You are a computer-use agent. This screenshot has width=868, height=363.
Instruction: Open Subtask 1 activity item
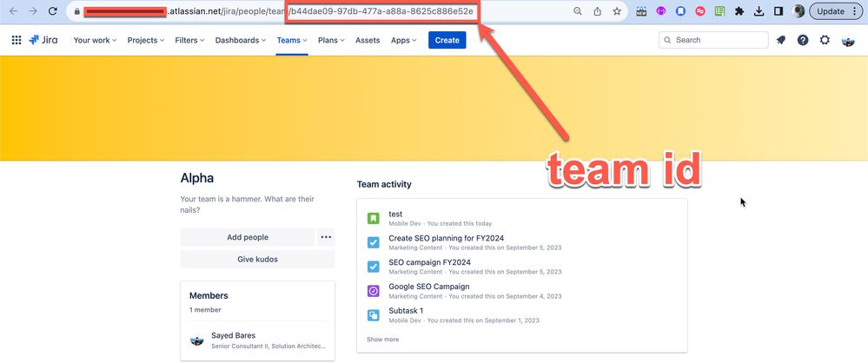(406, 311)
